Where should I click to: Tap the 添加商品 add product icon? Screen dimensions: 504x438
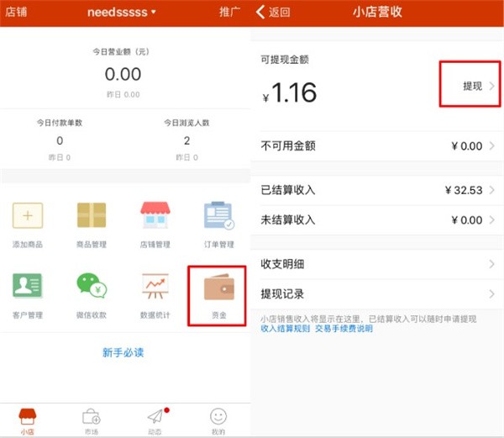tap(29, 215)
